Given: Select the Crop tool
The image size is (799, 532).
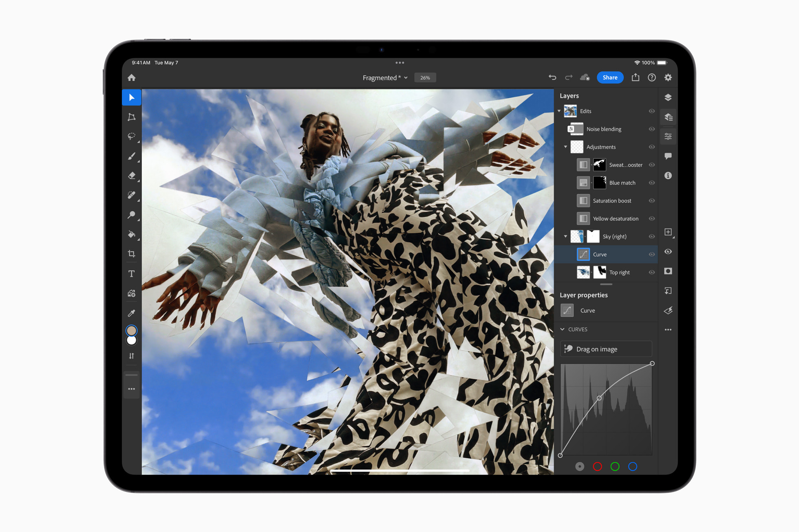Looking at the screenshot, I should click(x=132, y=254).
